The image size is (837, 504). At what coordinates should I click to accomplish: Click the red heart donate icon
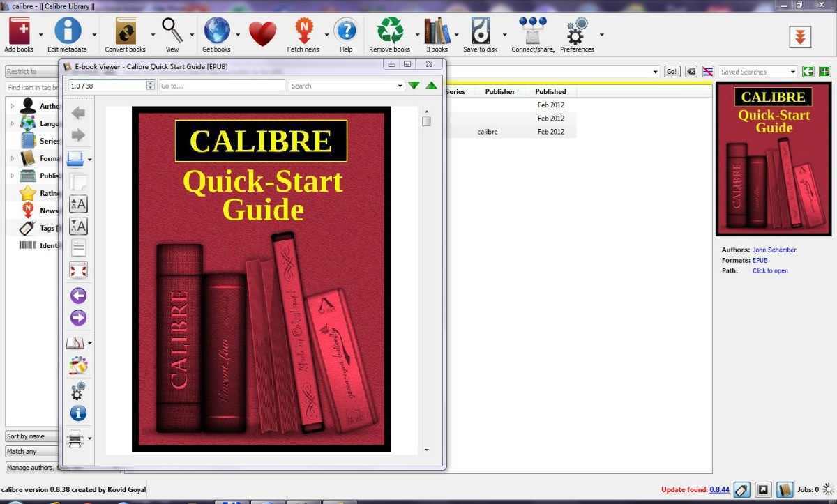click(262, 33)
